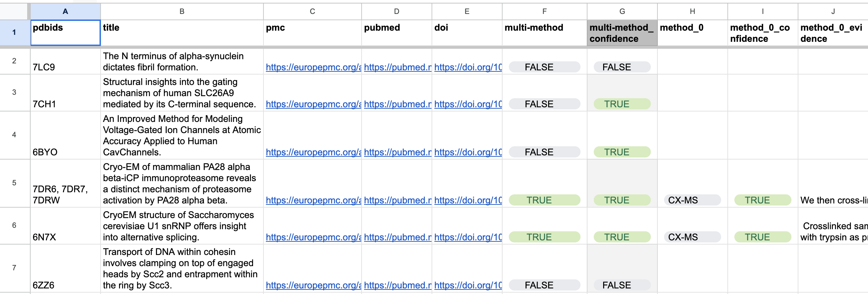Open method_0_confidence TRUE chip for 6N7X
The height and width of the screenshot is (294, 868).
tap(763, 237)
